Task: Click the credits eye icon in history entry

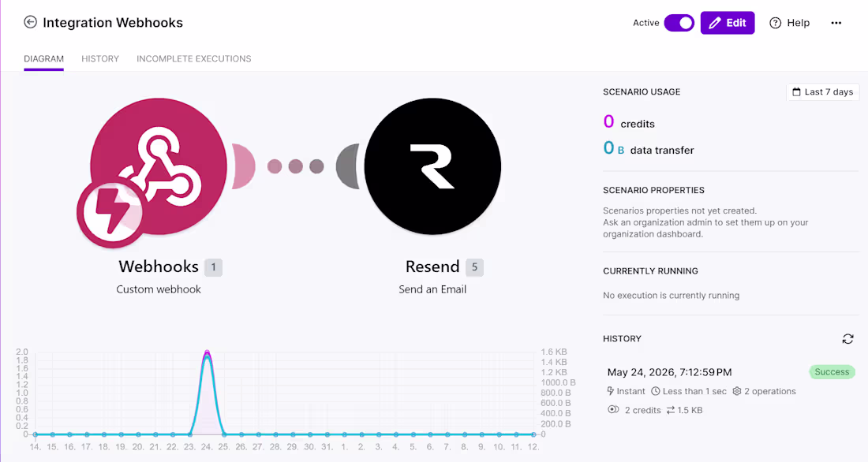Action: point(613,409)
